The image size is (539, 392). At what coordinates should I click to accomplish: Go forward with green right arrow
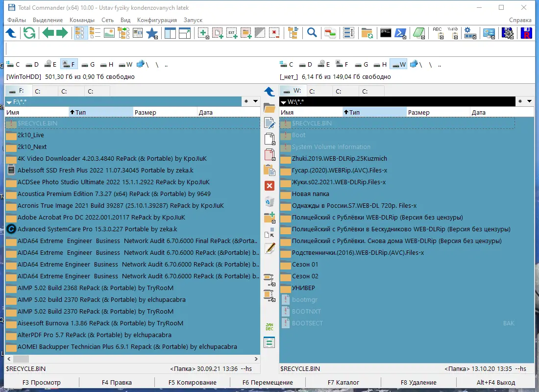pyautogui.click(x=62, y=33)
